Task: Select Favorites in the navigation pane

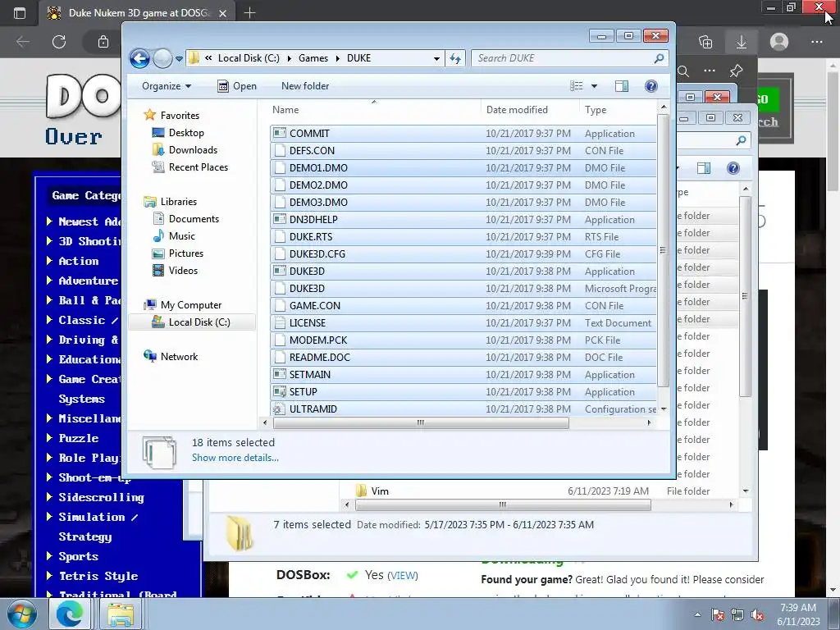Action: click(x=180, y=115)
